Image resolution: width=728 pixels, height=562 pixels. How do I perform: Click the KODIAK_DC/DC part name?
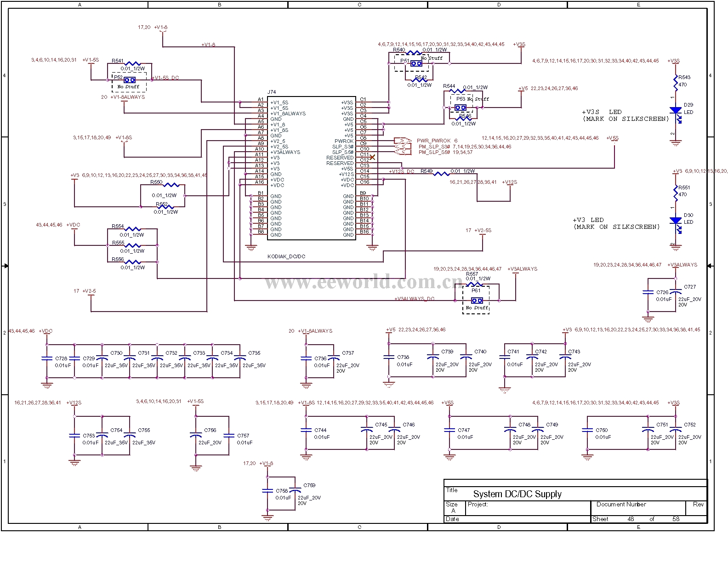coord(286,256)
